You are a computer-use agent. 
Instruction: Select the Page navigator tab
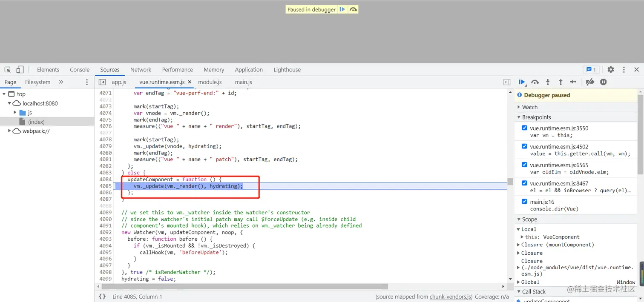(10, 82)
